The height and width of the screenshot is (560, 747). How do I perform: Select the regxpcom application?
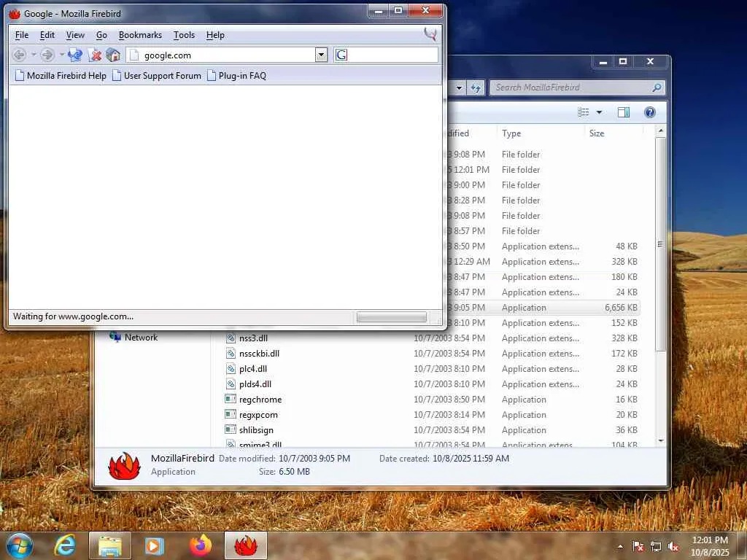258,415
